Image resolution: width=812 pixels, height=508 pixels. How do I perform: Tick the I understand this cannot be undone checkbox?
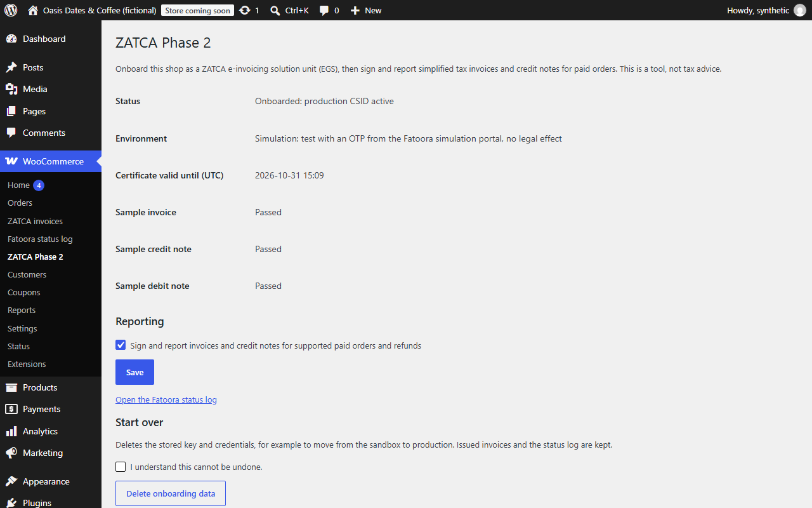click(x=121, y=467)
